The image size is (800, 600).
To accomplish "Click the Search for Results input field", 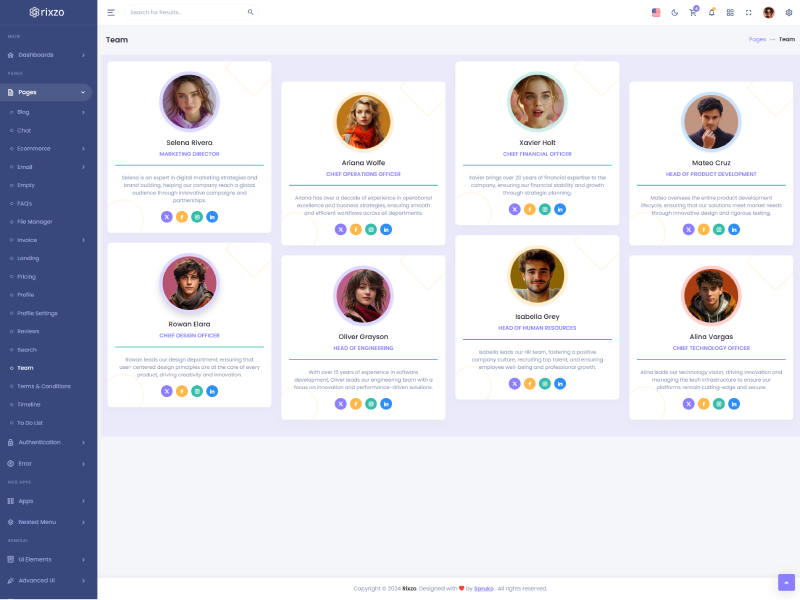I will click(185, 12).
